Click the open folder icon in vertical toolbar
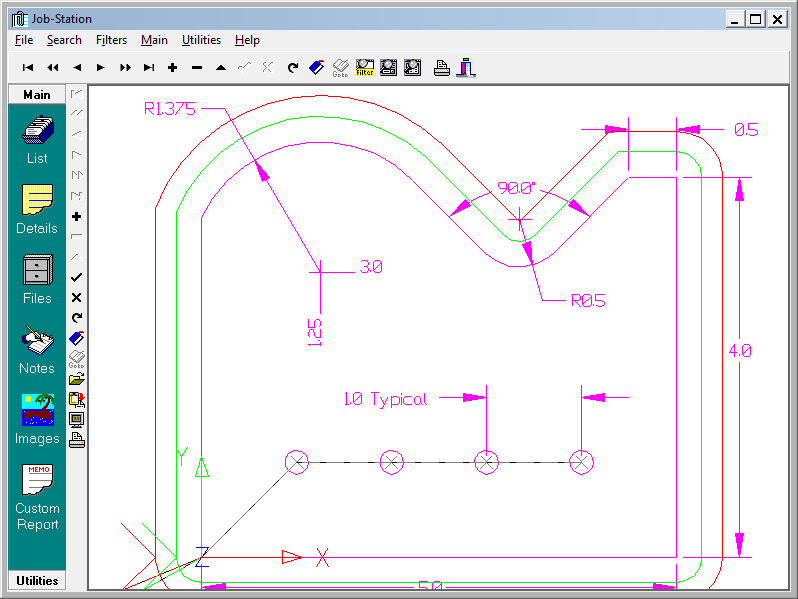This screenshot has width=798, height=599. pyautogui.click(x=77, y=379)
